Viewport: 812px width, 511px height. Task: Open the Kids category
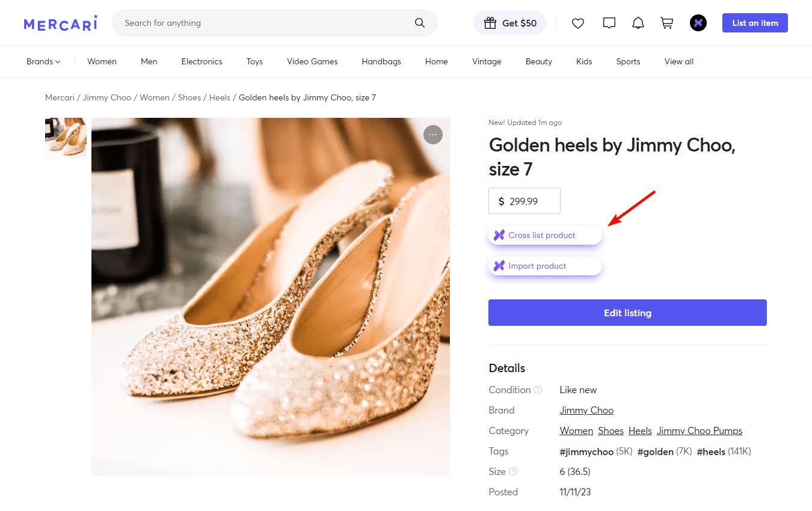(x=584, y=61)
